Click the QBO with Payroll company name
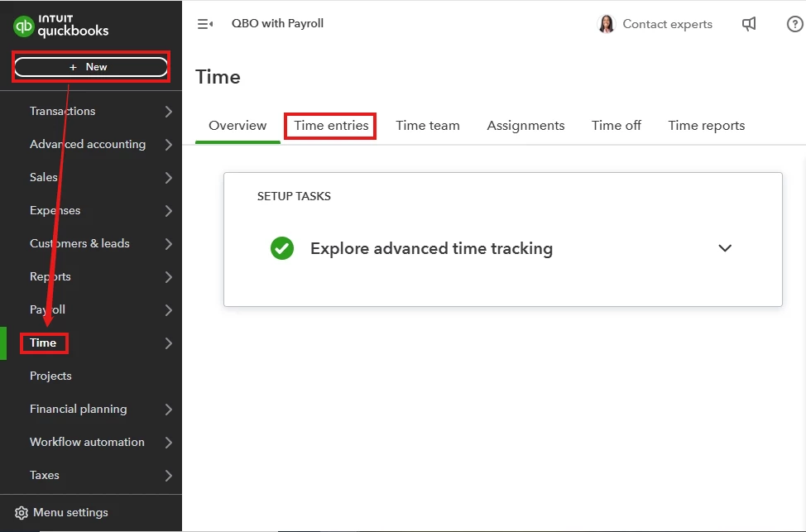This screenshot has width=806, height=532. point(277,24)
